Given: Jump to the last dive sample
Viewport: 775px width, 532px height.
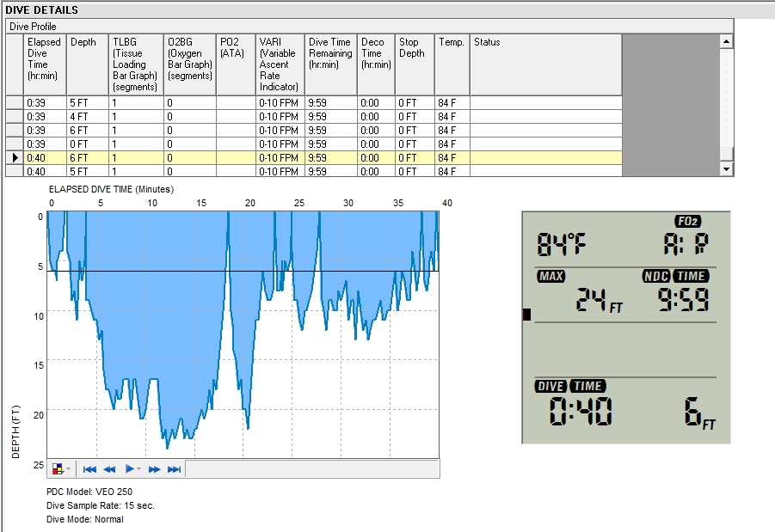Looking at the screenshot, I should click(174, 468).
